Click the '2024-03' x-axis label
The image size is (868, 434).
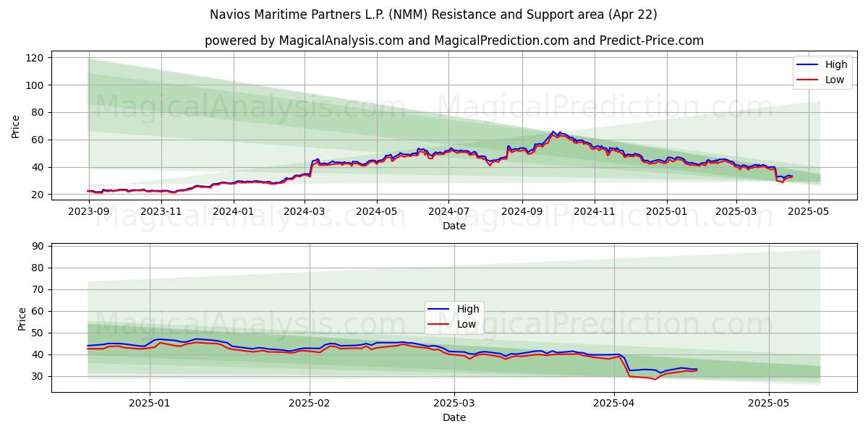tap(305, 211)
